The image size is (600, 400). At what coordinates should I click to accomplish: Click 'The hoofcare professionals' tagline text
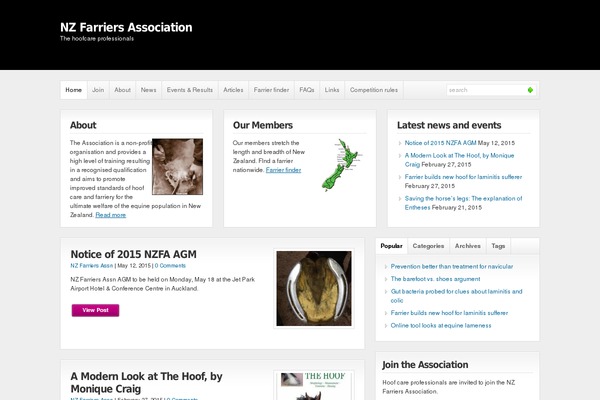pyautogui.click(x=97, y=39)
